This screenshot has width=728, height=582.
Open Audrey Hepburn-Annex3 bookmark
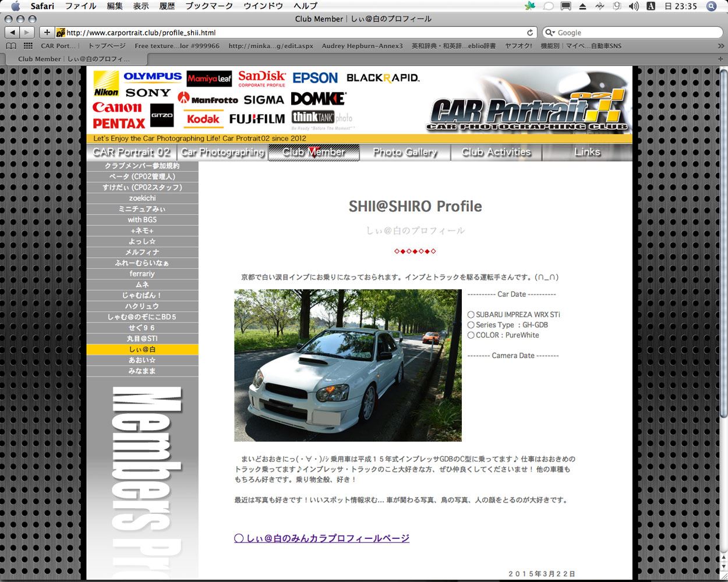pyautogui.click(x=362, y=46)
